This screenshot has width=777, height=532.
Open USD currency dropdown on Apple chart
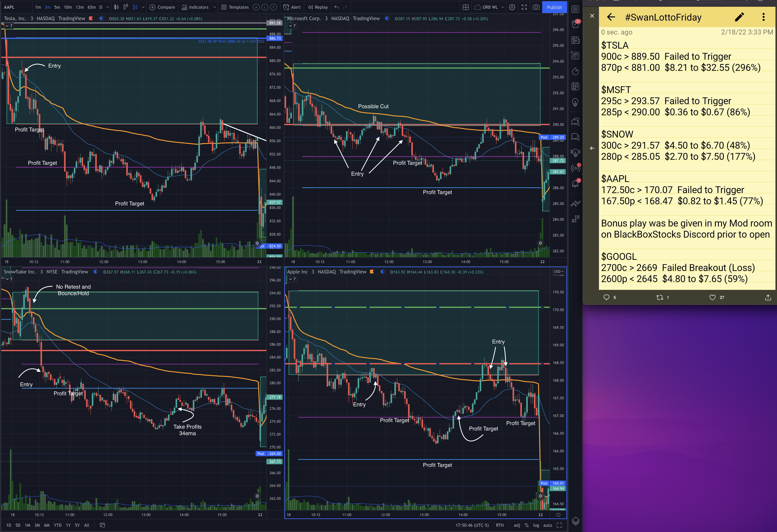click(x=558, y=272)
